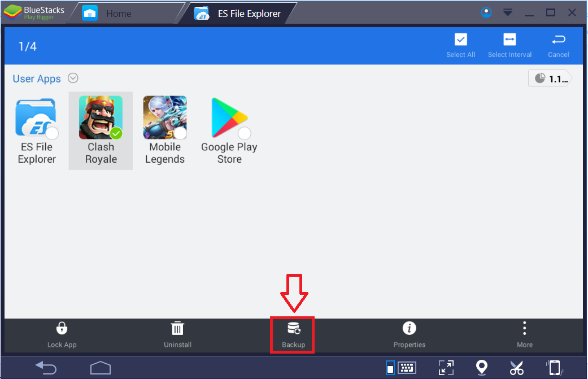Viewport: 588px width, 379px height.
Task: Click the BlueStacks Android home button
Action: [101, 368]
